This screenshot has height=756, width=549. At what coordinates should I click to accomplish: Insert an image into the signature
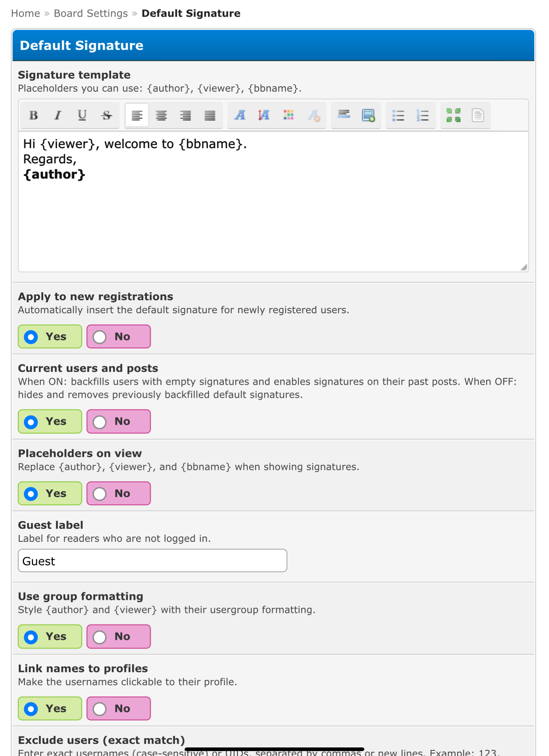pyautogui.click(x=368, y=115)
